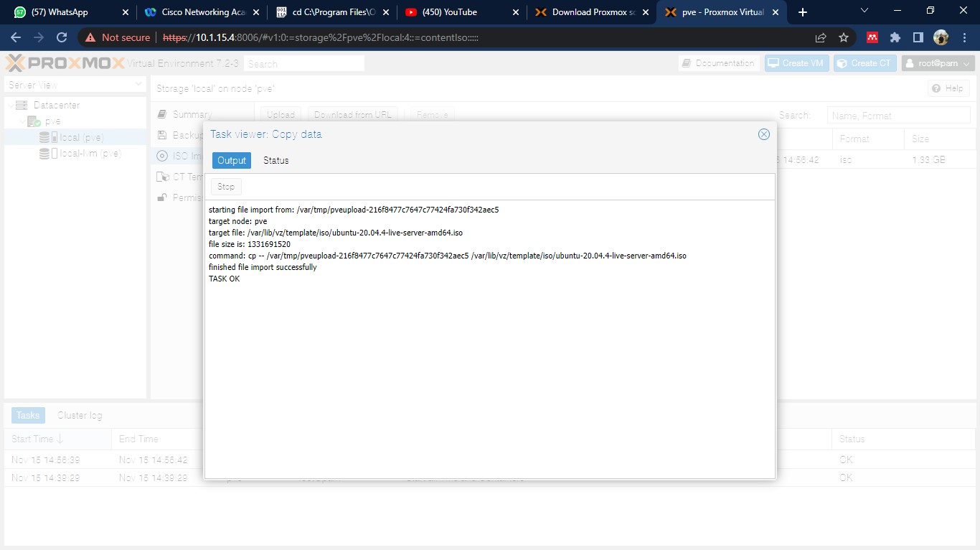Open CT Templates section

coord(163,177)
